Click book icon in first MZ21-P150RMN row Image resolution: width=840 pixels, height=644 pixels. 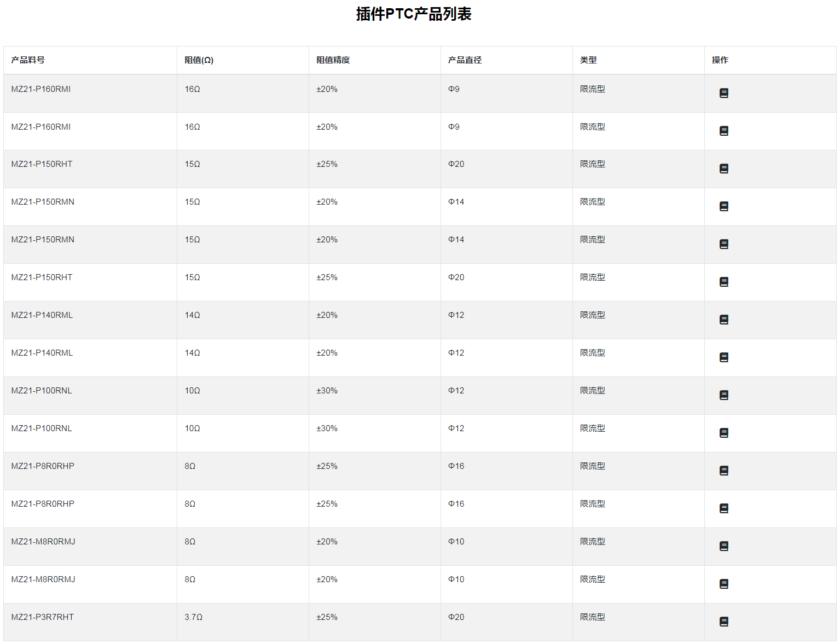point(723,206)
